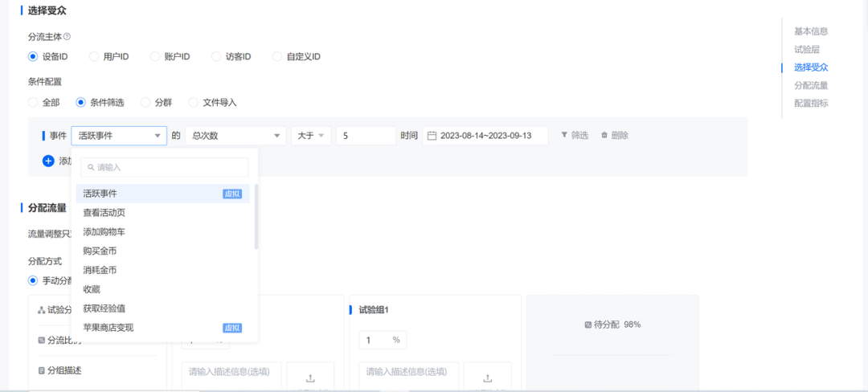Select 访客ID radio button

tap(216, 56)
